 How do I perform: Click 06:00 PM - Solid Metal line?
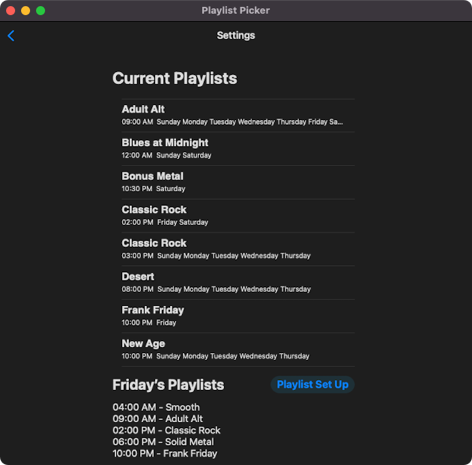click(x=163, y=442)
